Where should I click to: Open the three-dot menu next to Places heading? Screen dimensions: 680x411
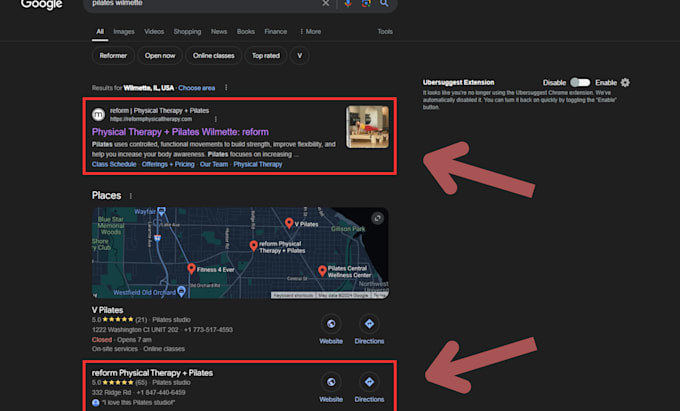(131, 196)
